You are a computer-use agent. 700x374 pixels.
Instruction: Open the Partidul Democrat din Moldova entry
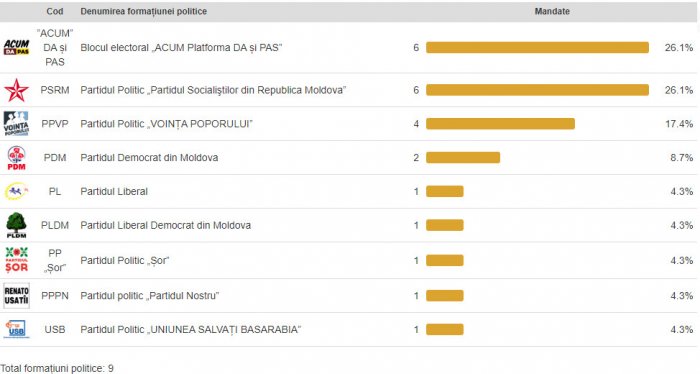point(149,158)
